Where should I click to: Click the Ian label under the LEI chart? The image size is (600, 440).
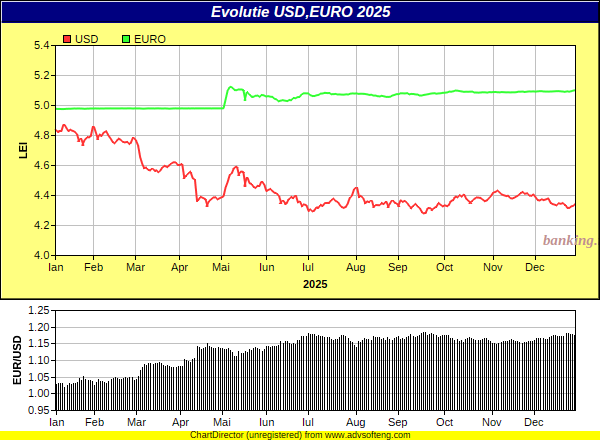pos(56,267)
